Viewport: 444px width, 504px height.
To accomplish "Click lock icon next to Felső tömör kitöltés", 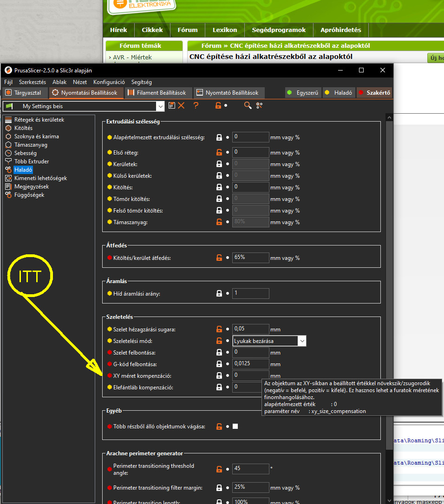I will click(219, 210).
